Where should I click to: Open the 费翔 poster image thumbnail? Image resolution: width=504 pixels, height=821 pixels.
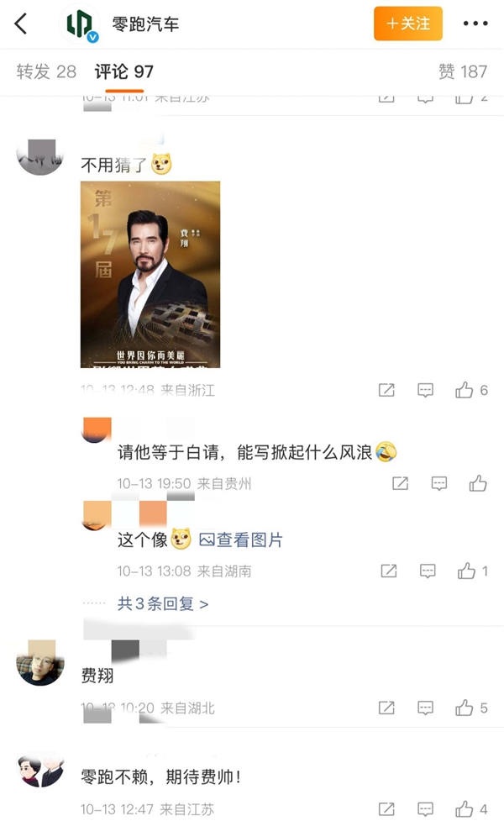(150, 274)
